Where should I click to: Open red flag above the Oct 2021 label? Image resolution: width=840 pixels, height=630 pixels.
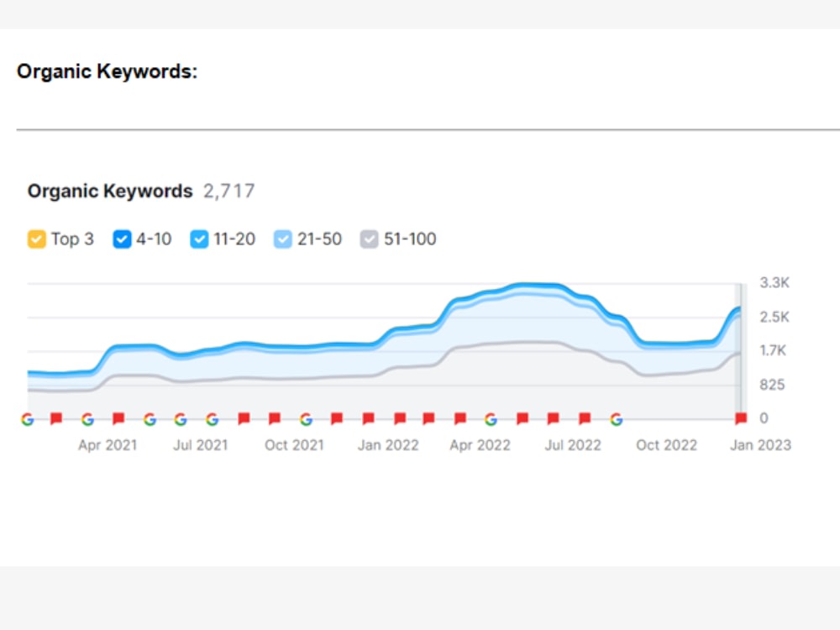point(275,418)
